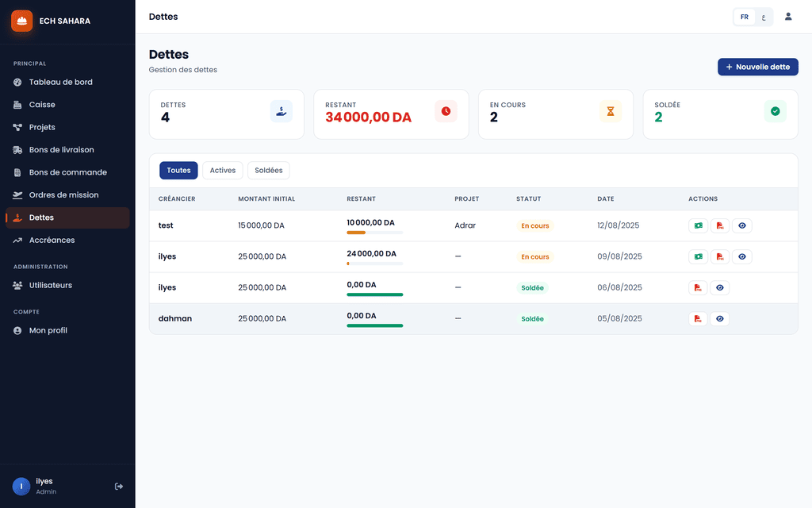This screenshot has width=812, height=508.
Task: Click the red clock icon on Restant card
Action: (x=446, y=111)
